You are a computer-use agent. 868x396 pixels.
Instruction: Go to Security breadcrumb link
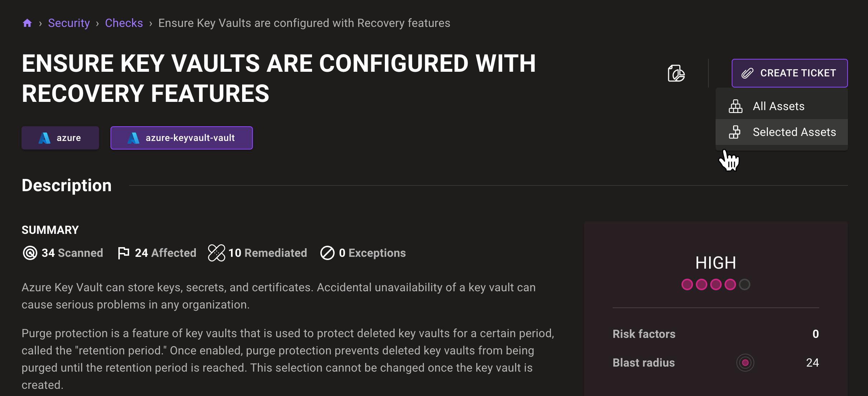pos(69,23)
